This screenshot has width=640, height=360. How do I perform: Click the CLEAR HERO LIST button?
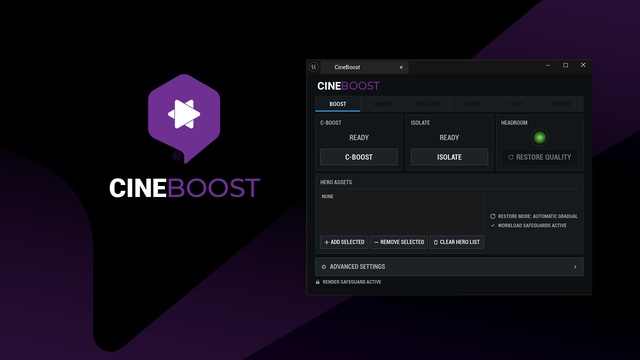456,242
